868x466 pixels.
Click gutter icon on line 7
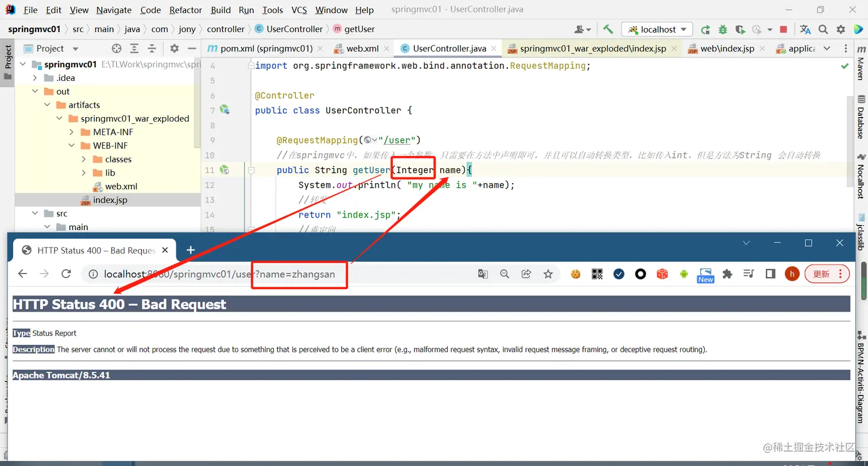coord(224,110)
